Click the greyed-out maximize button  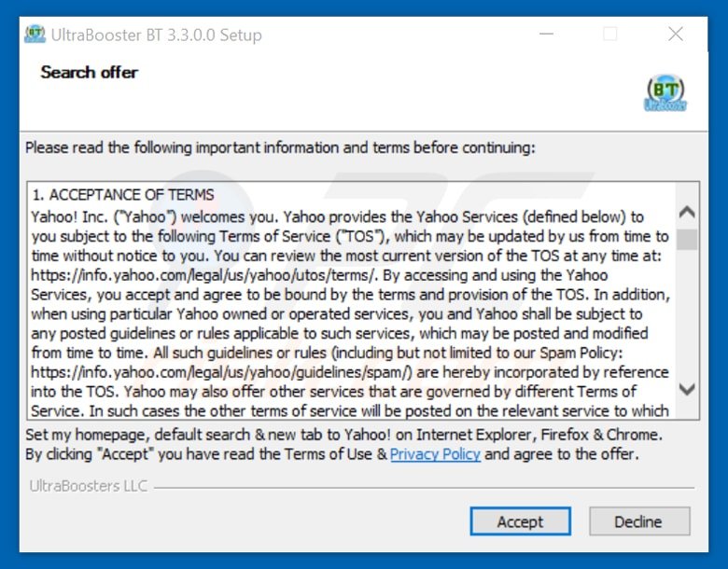pyautogui.click(x=610, y=34)
